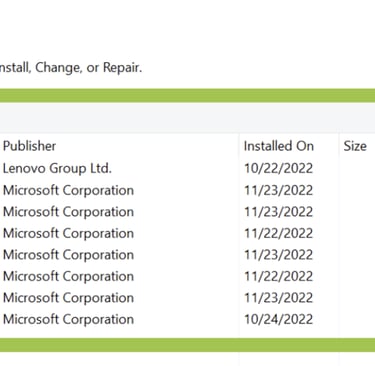Sort programs by Installed On header
This screenshot has width=375, height=366.
click(279, 146)
